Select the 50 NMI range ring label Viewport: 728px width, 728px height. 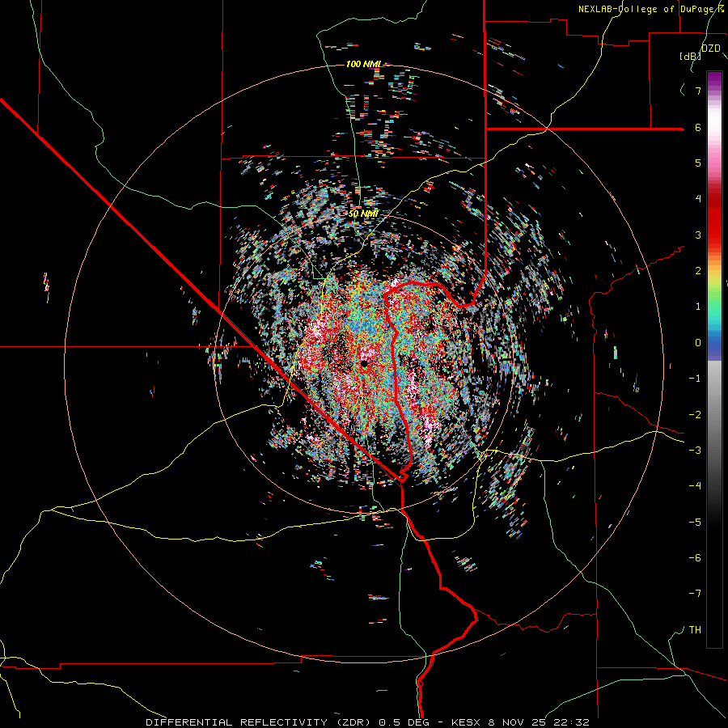click(363, 214)
